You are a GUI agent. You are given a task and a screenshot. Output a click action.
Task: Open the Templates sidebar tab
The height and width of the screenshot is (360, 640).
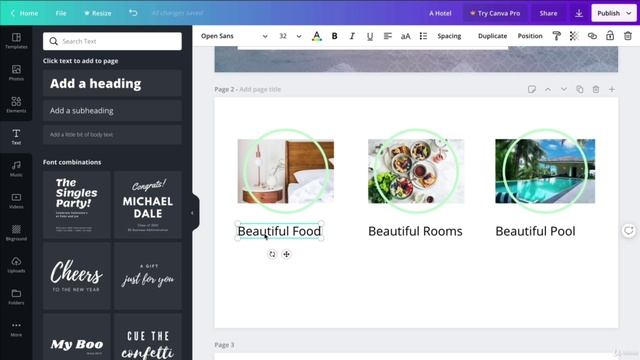point(16,41)
